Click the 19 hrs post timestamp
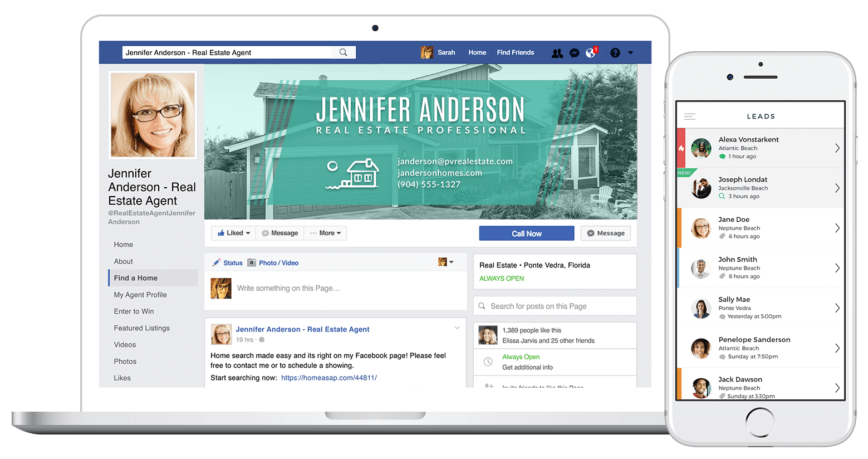Viewport: 868px width, 459px height. pyautogui.click(x=244, y=340)
